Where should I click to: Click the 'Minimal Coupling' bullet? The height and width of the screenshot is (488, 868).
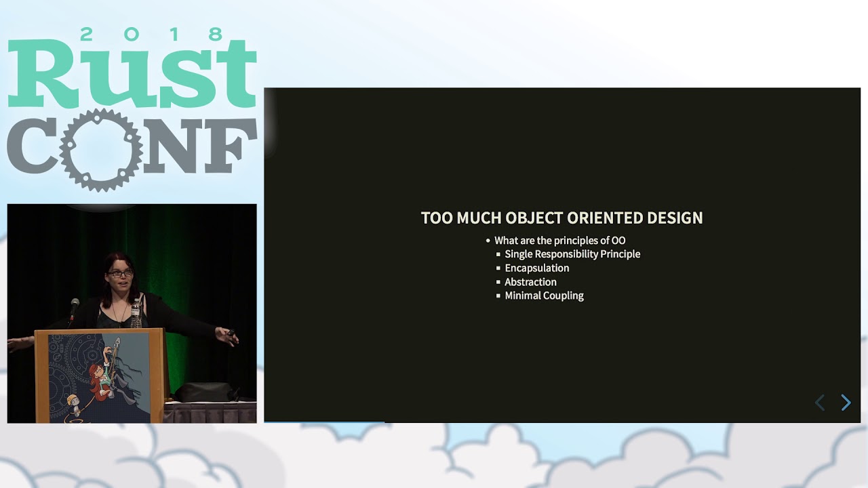[x=544, y=296]
